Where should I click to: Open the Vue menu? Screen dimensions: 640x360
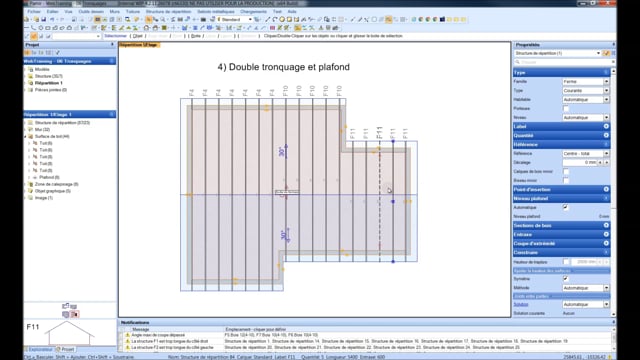68,12
